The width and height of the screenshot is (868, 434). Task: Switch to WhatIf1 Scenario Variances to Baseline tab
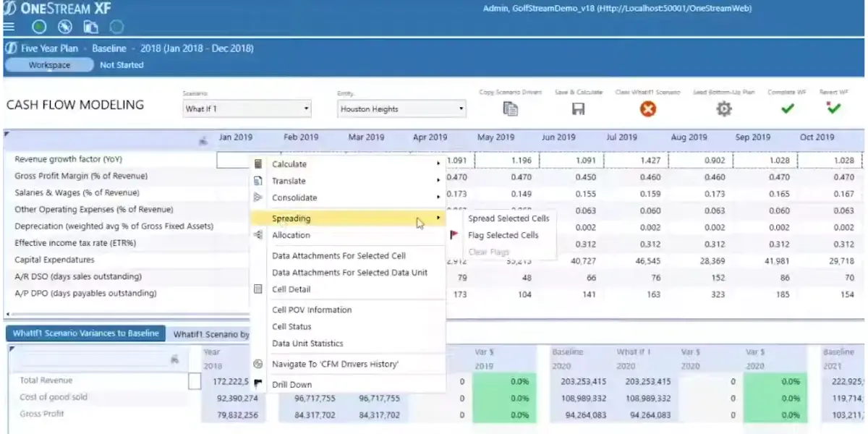point(85,333)
